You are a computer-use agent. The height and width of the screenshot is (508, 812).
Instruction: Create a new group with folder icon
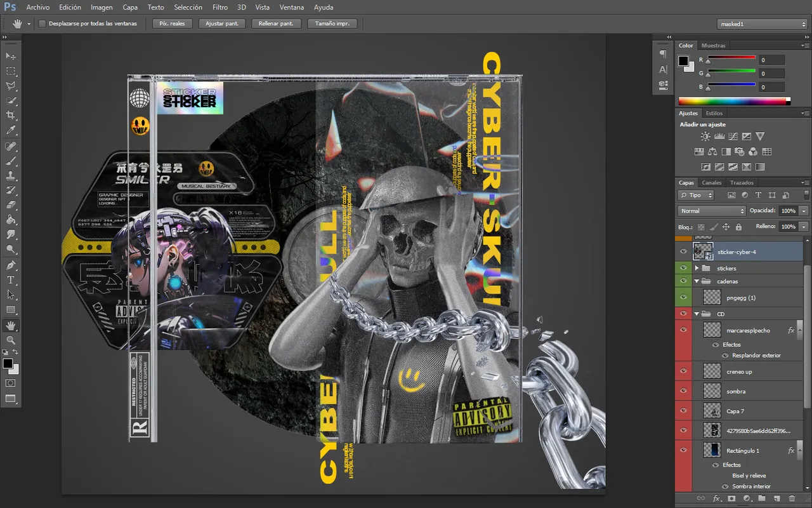(761, 498)
